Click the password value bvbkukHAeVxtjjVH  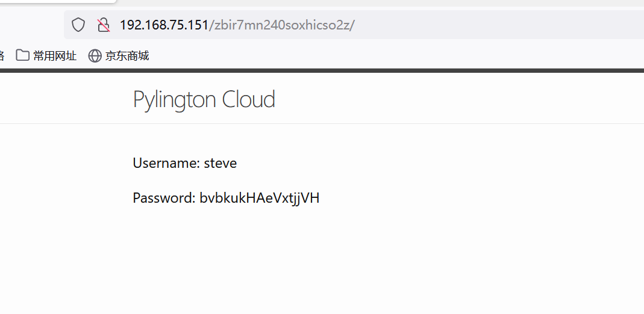(260, 198)
